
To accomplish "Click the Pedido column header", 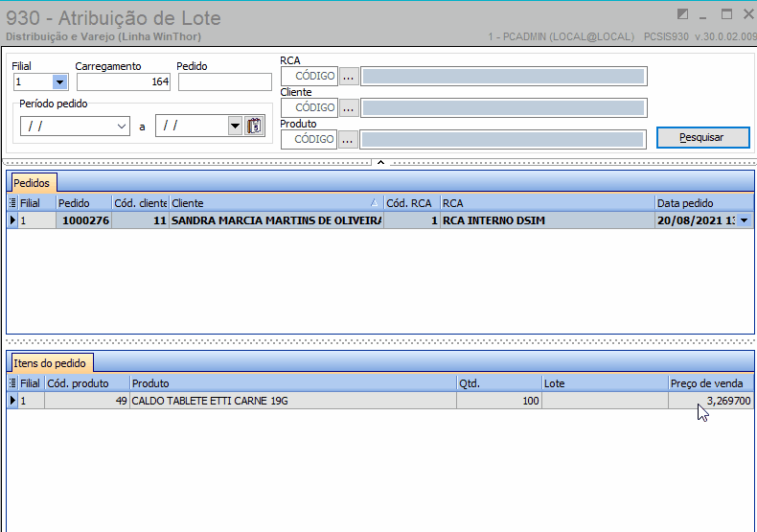I will pos(84,203).
